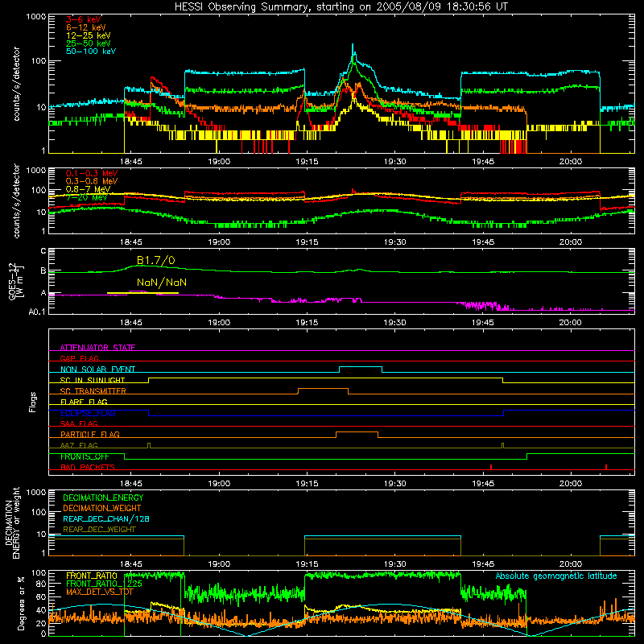The height and width of the screenshot is (644, 644).
Task: Click the GOES-12 axis label
Action: pyautogui.click(x=15, y=282)
